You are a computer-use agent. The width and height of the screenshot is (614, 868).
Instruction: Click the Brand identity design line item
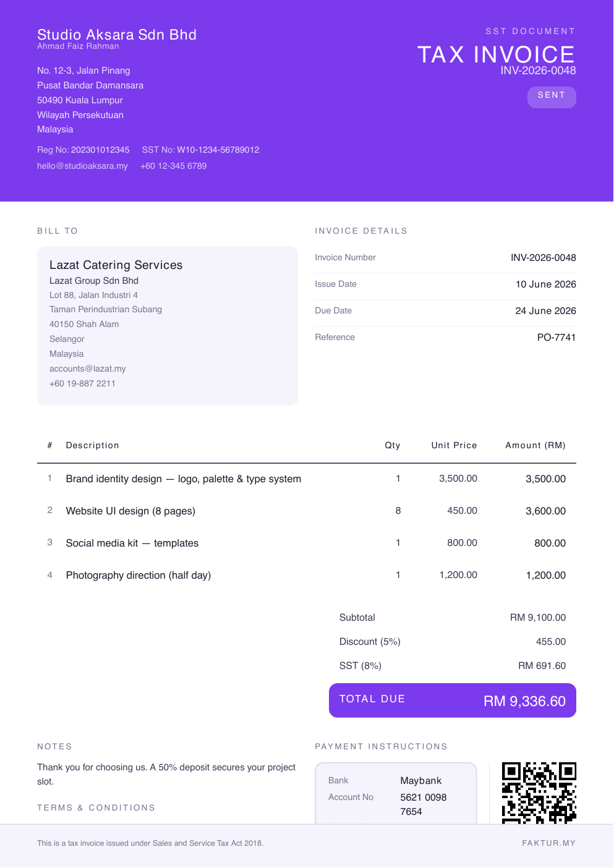307,479
